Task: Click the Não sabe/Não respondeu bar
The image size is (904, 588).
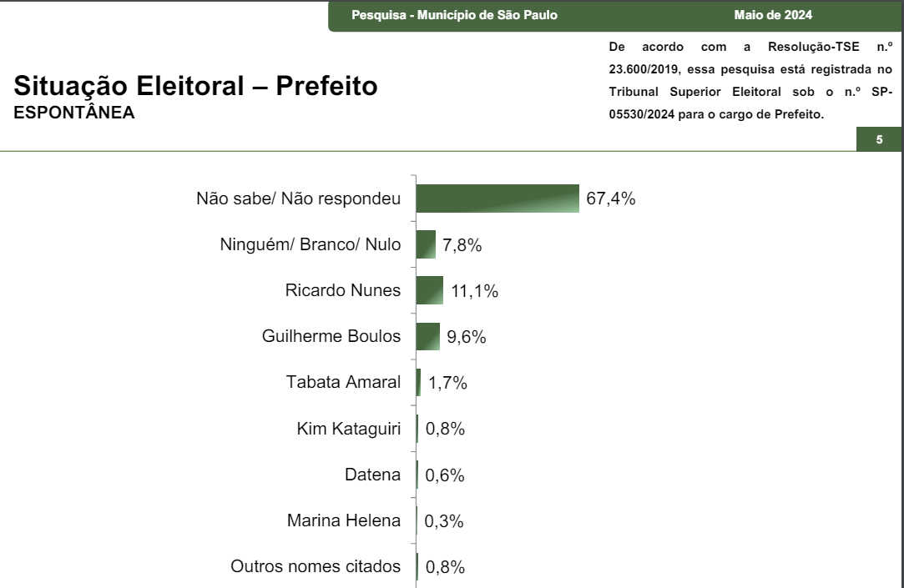Action: 497,199
